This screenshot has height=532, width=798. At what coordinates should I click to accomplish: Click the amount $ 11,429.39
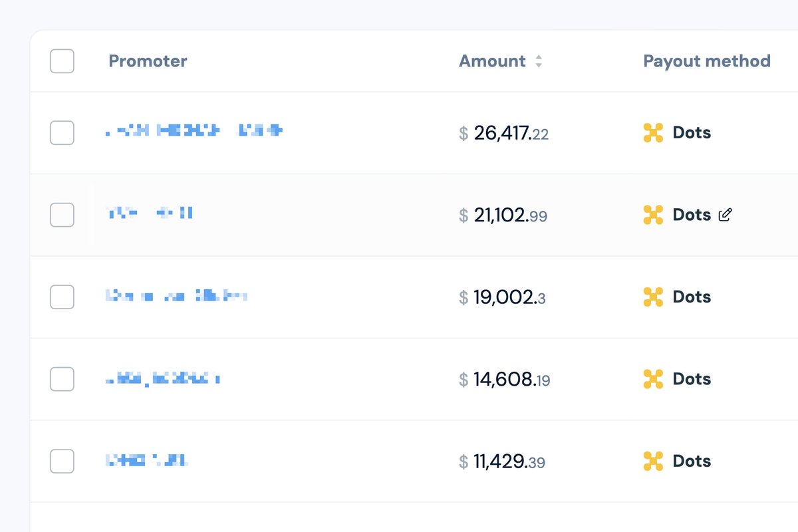(x=502, y=462)
